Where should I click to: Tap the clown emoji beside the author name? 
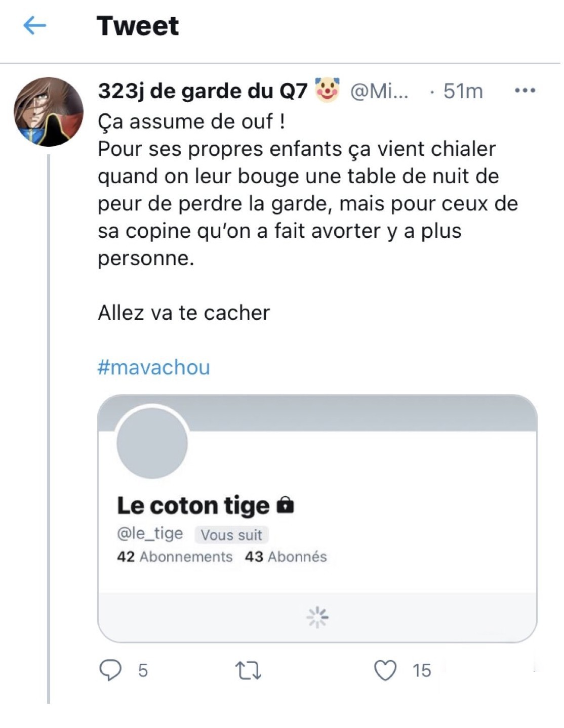click(x=327, y=90)
